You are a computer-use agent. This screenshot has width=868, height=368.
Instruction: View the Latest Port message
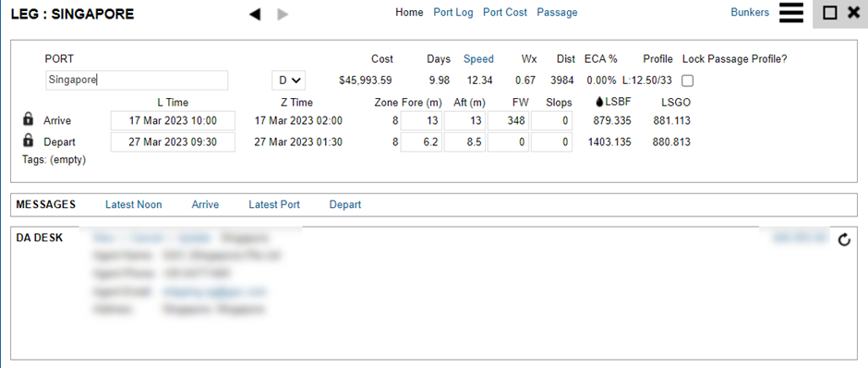[x=274, y=204]
